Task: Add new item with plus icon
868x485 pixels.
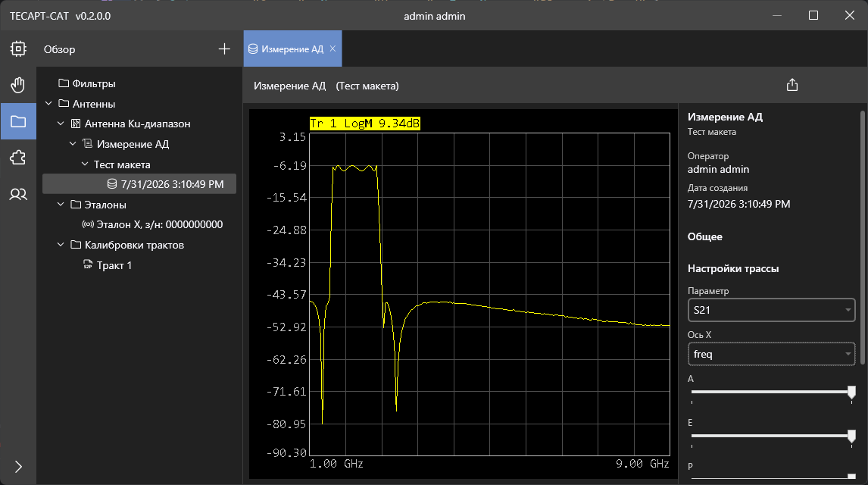Action: coord(224,49)
